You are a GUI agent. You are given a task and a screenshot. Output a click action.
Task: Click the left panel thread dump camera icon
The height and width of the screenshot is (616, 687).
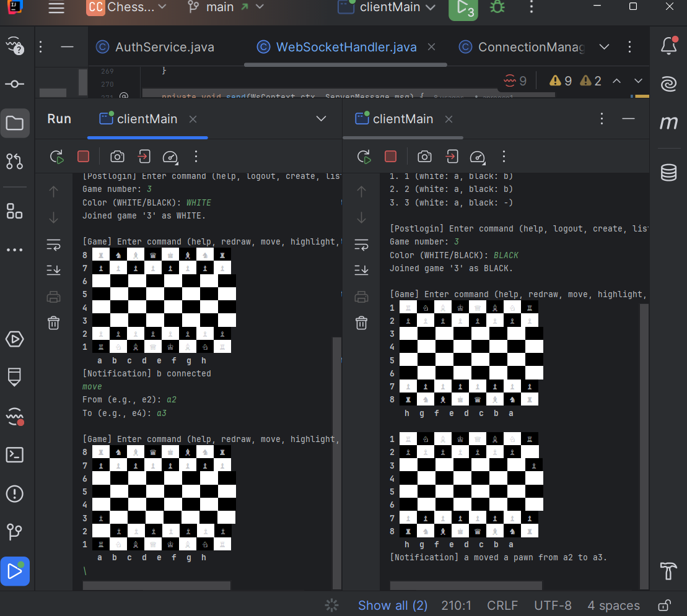pyautogui.click(x=117, y=157)
